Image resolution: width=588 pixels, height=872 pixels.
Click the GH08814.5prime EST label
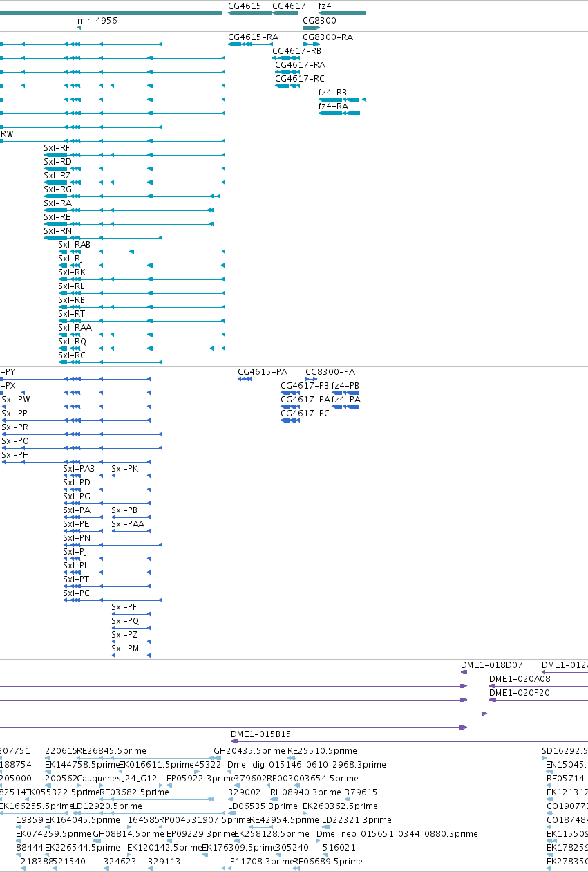129,834
